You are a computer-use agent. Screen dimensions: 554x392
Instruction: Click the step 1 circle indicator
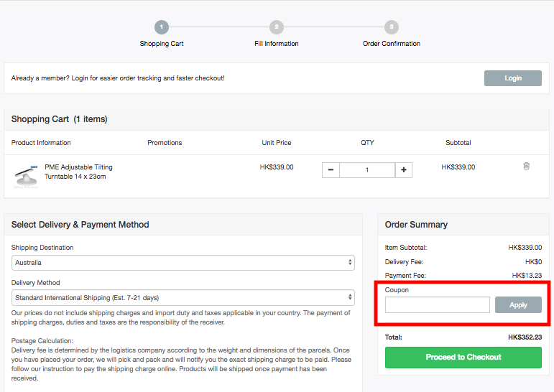click(x=162, y=27)
